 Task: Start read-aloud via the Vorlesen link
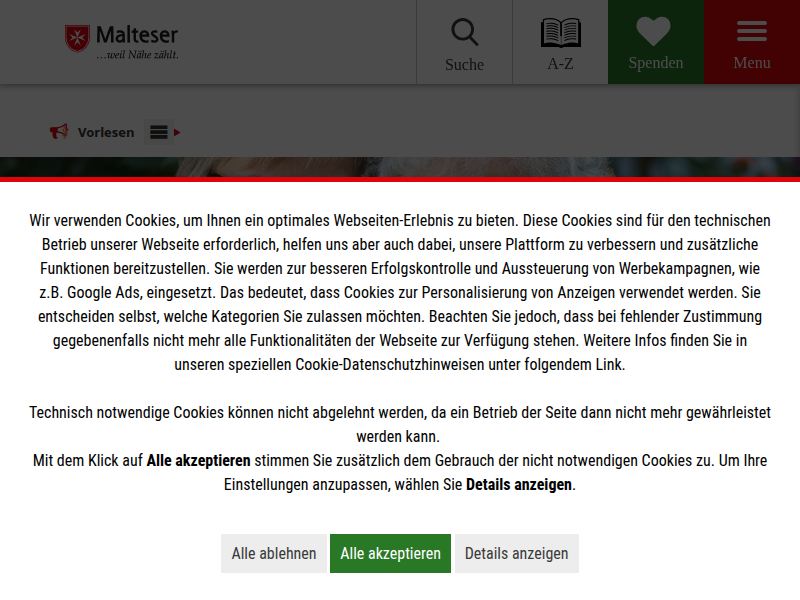coord(106,132)
